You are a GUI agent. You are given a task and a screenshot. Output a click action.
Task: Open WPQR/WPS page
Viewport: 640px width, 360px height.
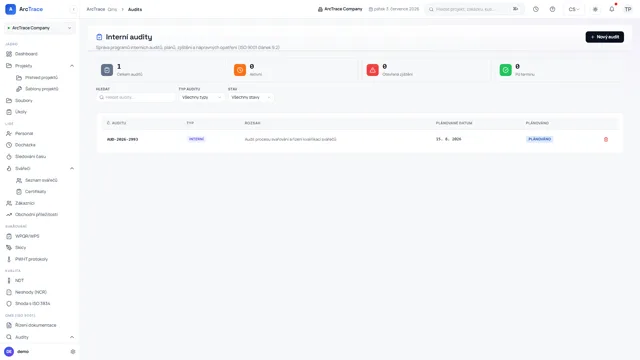point(27,236)
